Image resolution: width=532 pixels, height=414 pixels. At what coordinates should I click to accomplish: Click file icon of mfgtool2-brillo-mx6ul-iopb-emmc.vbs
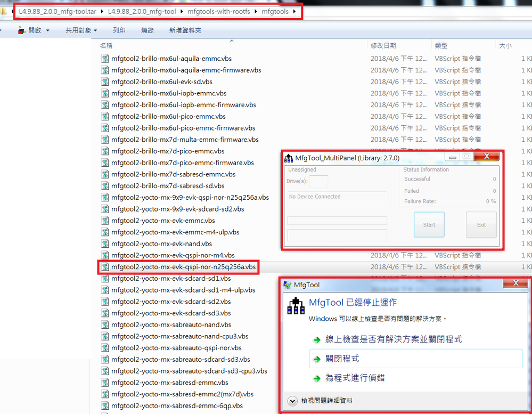coord(105,93)
